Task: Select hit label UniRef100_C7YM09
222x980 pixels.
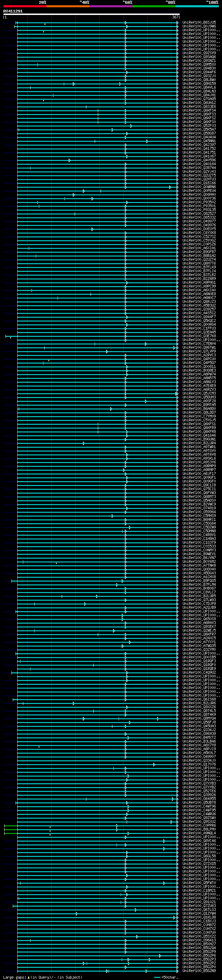Action: click(199, 416)
